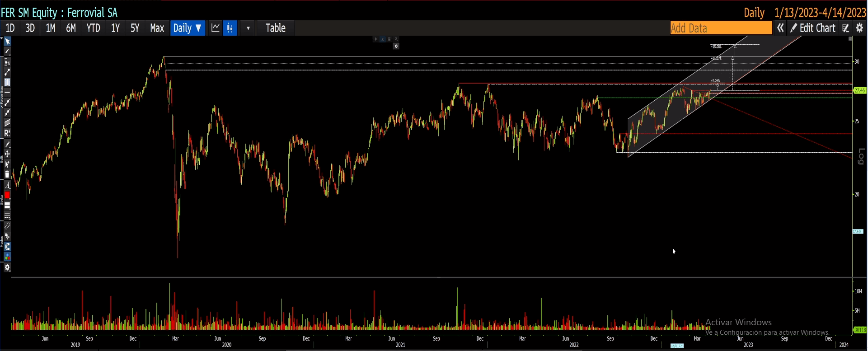Open chart settings gear icon
This screenshot has width=868, height=351.
(x=860, y=28)
